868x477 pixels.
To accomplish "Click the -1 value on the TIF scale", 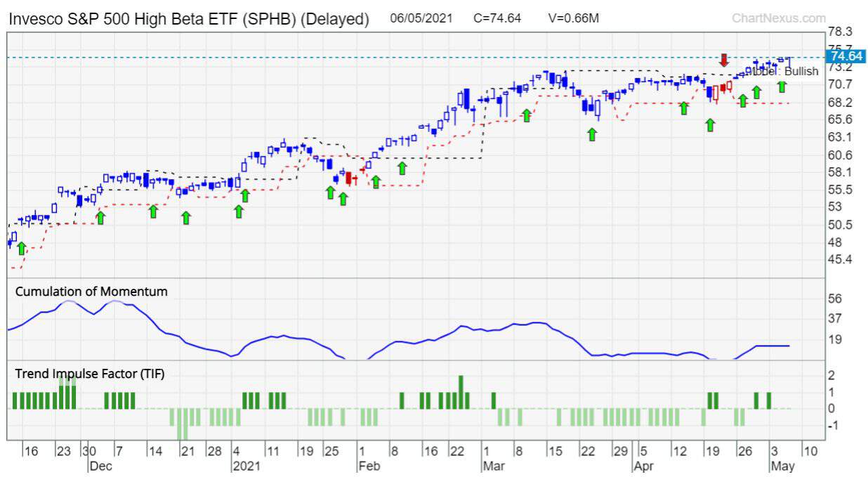I will tap(834, 426).
